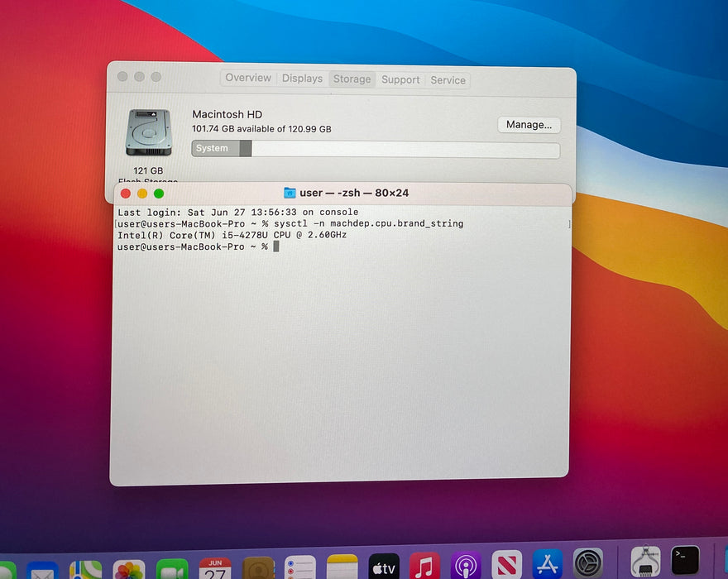The height and width of the screenshot is (579, 728).
Task: Open Mail from the Dock
Action: tap(42, 571)
